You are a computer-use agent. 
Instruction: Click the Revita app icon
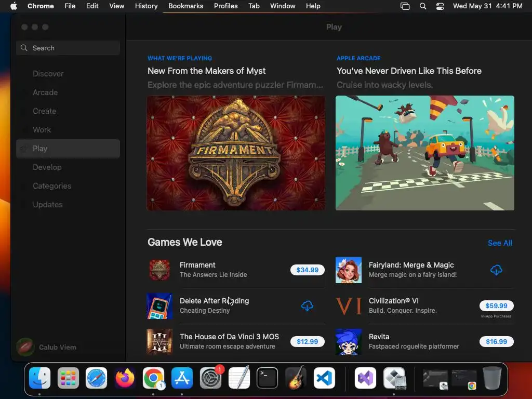click(x=349, y=342)
